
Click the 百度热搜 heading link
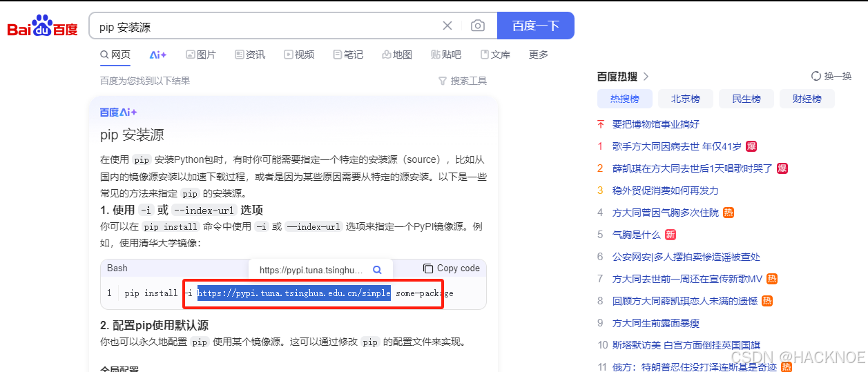coord(617,76)
